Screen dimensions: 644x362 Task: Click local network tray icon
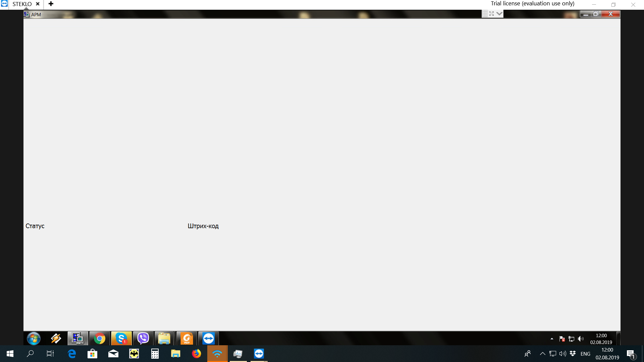tap(553, 354)
